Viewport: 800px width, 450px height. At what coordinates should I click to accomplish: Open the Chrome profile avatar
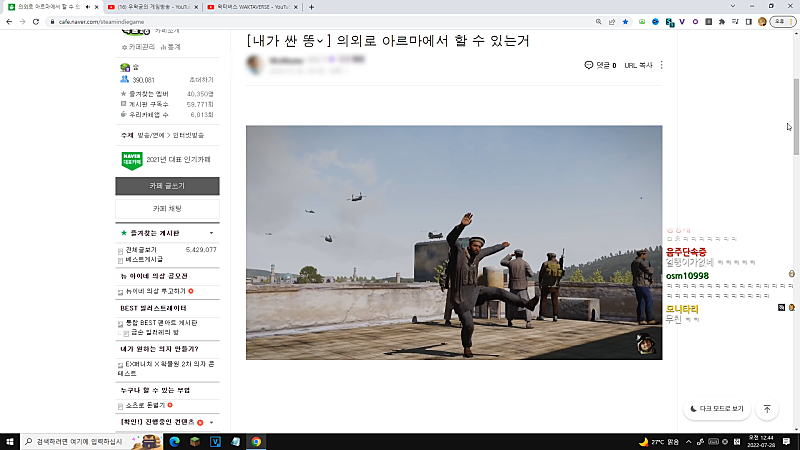pyautogui.click(x=762, y=22)
